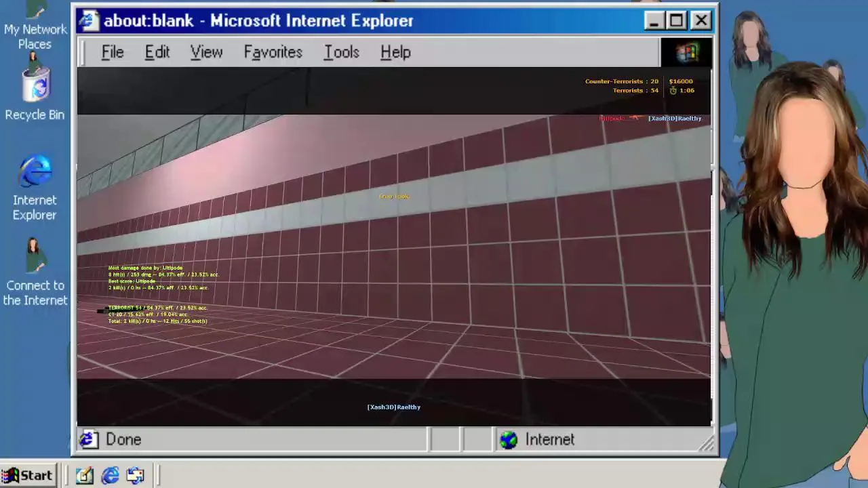Click the 'Internet' security zone label
Image resolution: width=868 pixels, height=488 pixels.
pos(550,440)
